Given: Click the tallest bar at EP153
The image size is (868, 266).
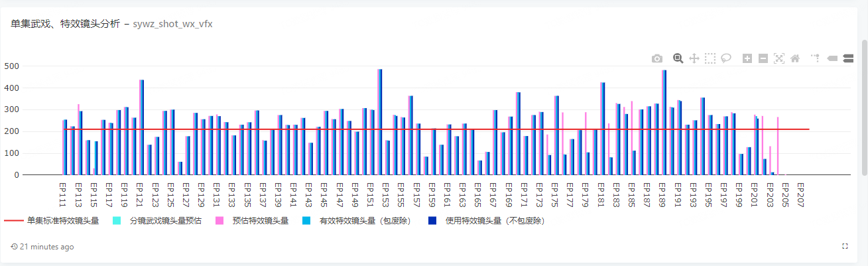Looking at the screenshot, I should coord(380,122).
